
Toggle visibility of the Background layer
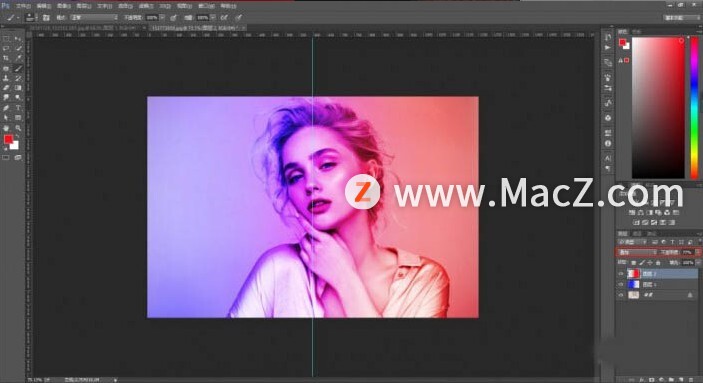coord(621,295)
